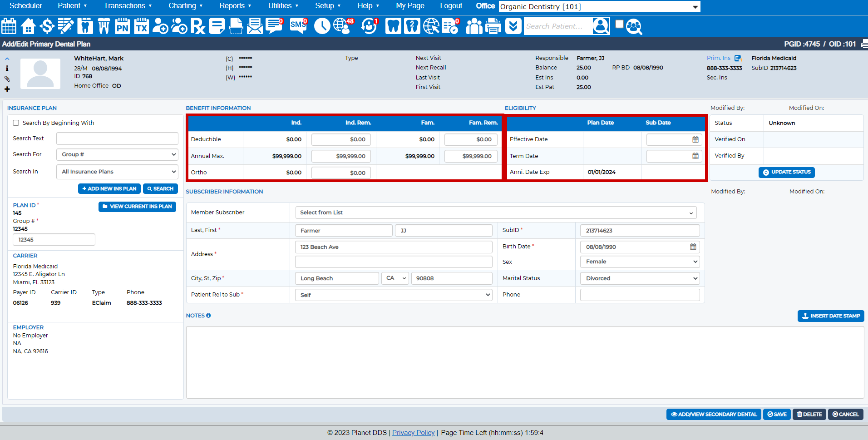868x440 pixels.
Task: Collapse the patient header chevron
Action: [7, 59]
